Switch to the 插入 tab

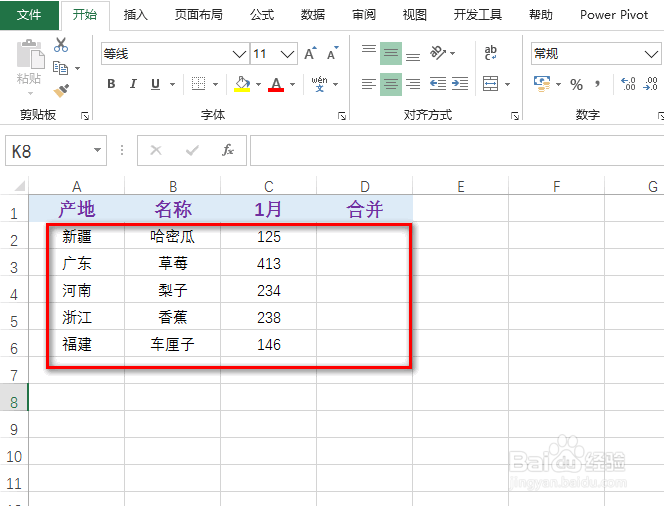[x=136, y=15]
